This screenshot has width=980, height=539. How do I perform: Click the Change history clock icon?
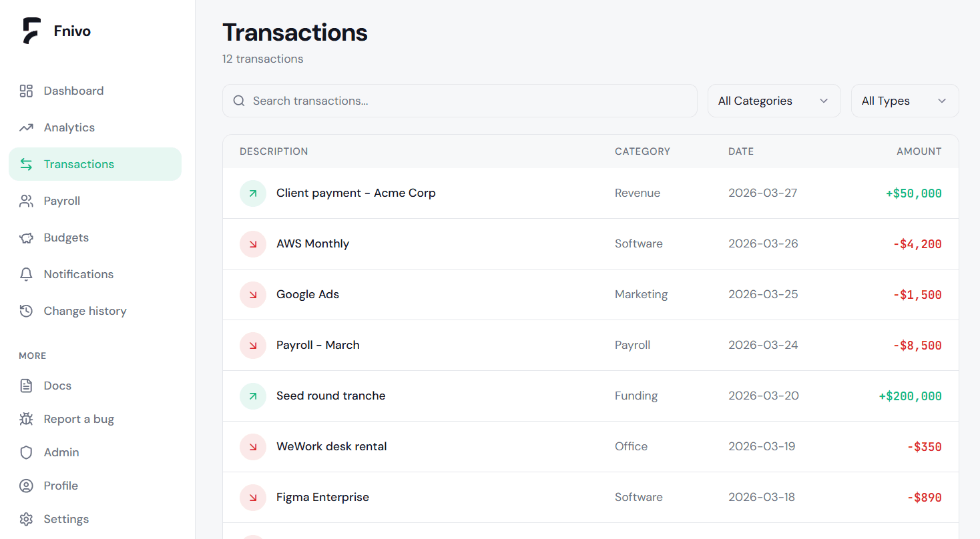pyautogui.click(x=26, y=310)
